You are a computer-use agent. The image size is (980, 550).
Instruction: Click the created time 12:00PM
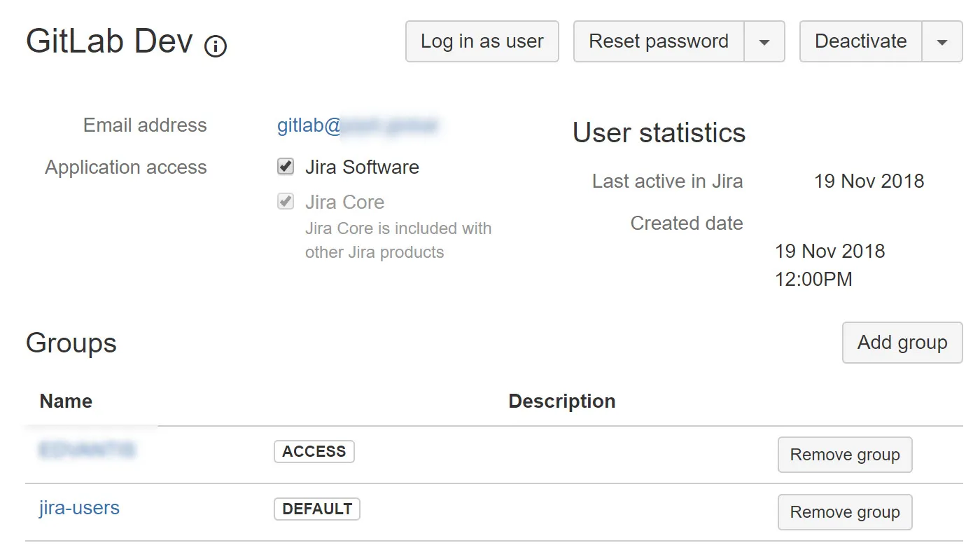point(813,279)
